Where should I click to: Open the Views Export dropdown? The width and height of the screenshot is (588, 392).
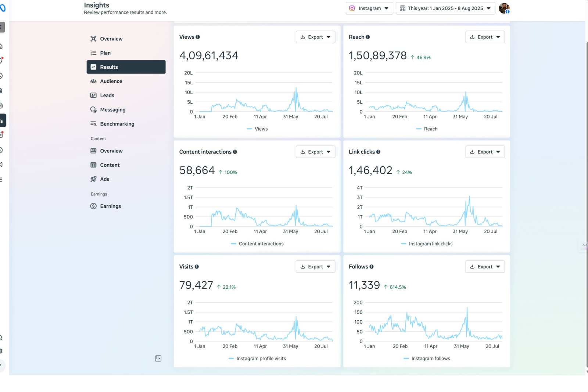(315, 37)
